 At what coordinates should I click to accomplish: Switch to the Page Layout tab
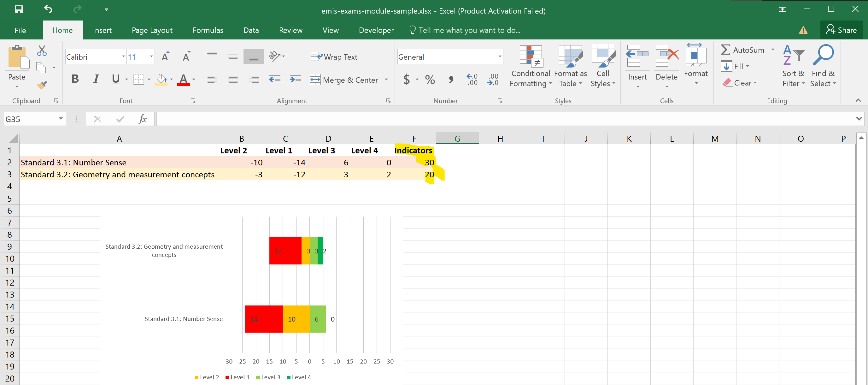coord(152,30)
